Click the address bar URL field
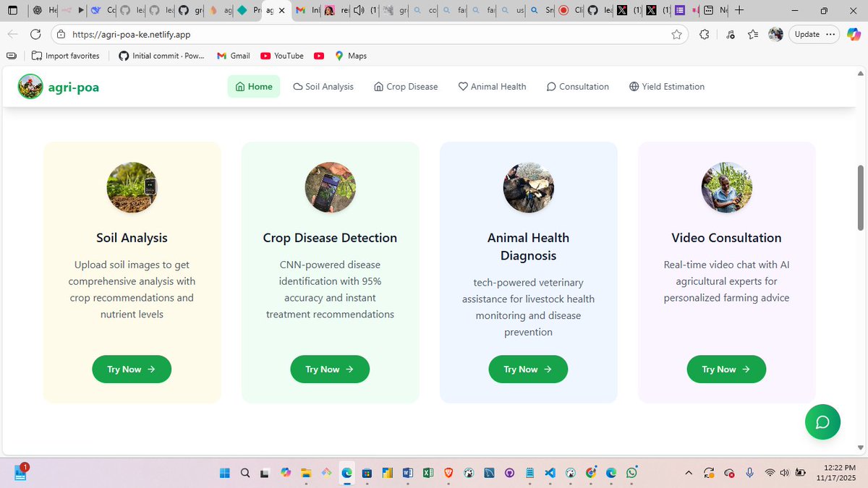868x488 pixels. pyautogui.click(x=369, y=34)
